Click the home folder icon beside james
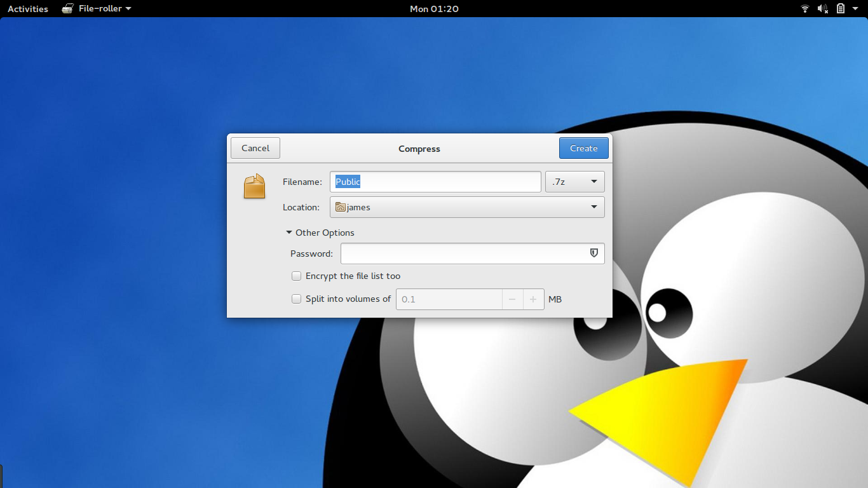Image resolution: width=868 pixels, height=488 pixels. coord(341,207)
